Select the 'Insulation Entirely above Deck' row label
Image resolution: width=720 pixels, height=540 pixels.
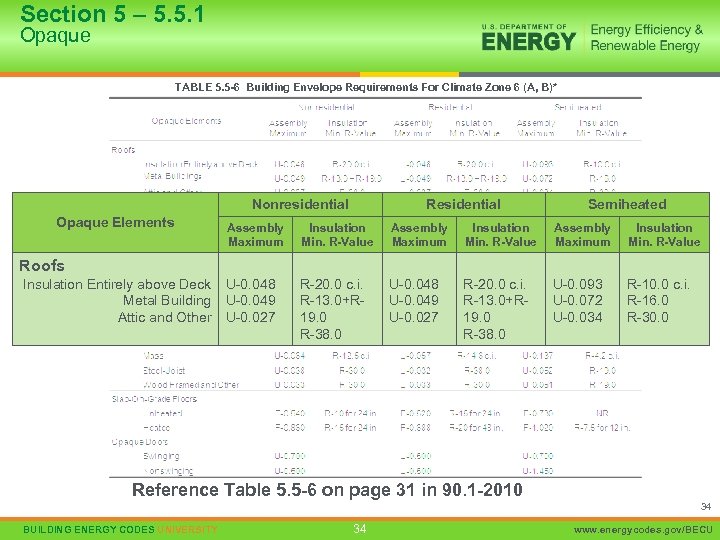point(117,284)
